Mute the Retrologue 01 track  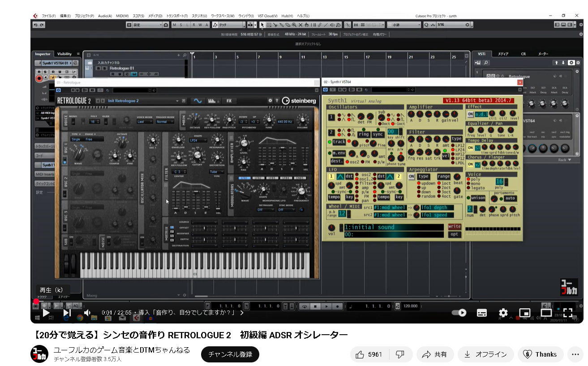click(98, 68)
